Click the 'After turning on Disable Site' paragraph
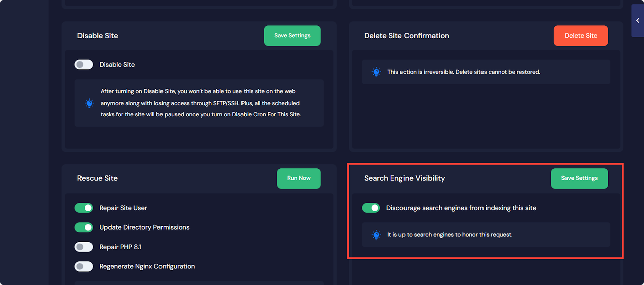The width and height of the screenshot is (644, 285). tap(201, 103)
